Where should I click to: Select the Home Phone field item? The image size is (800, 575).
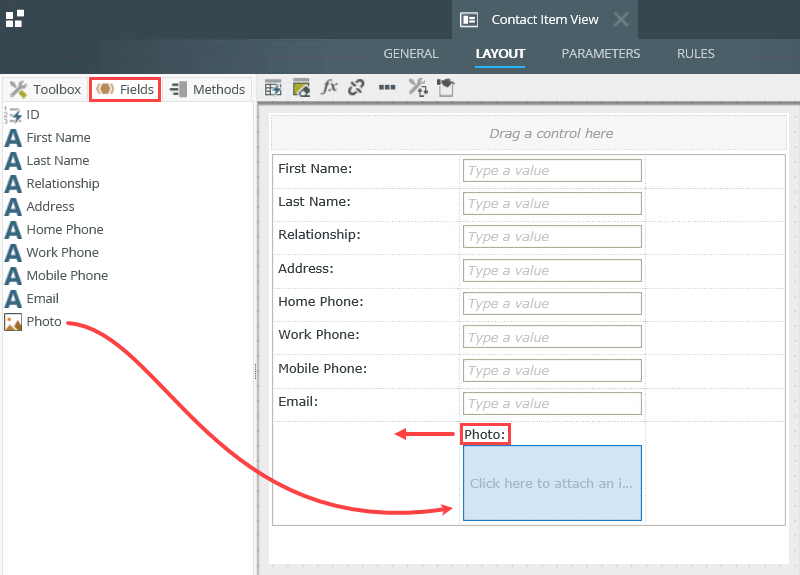[54, 230]
